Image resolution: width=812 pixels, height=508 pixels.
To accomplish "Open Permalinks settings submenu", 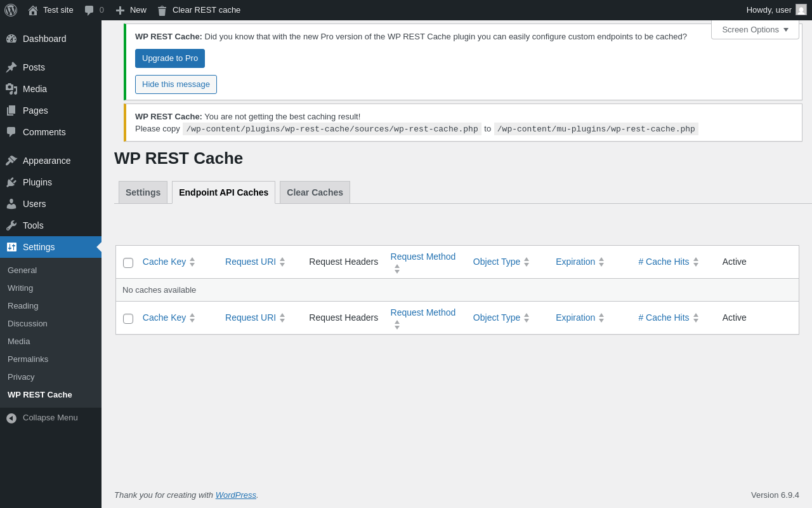I will [x=51, y=359].
